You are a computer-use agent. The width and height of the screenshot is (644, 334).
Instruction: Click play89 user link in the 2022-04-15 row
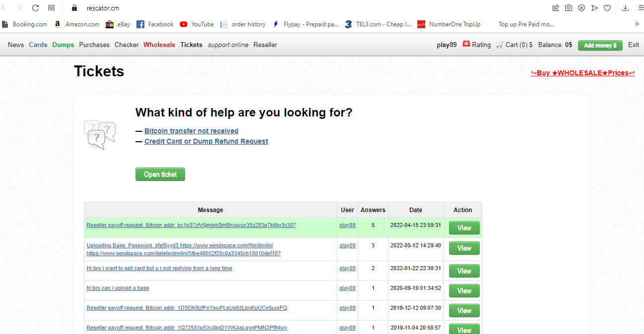pyautogui.click(x=347, y=225)
